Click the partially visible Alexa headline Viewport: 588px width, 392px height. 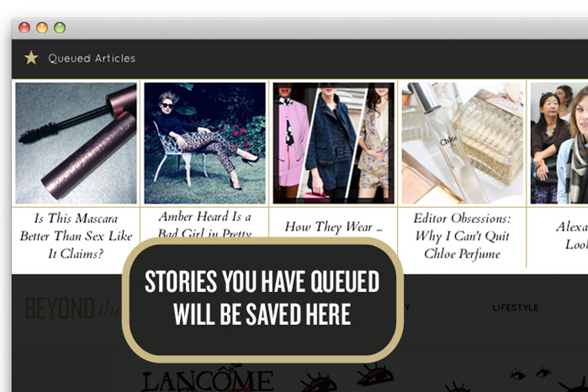tap(572, 235)
